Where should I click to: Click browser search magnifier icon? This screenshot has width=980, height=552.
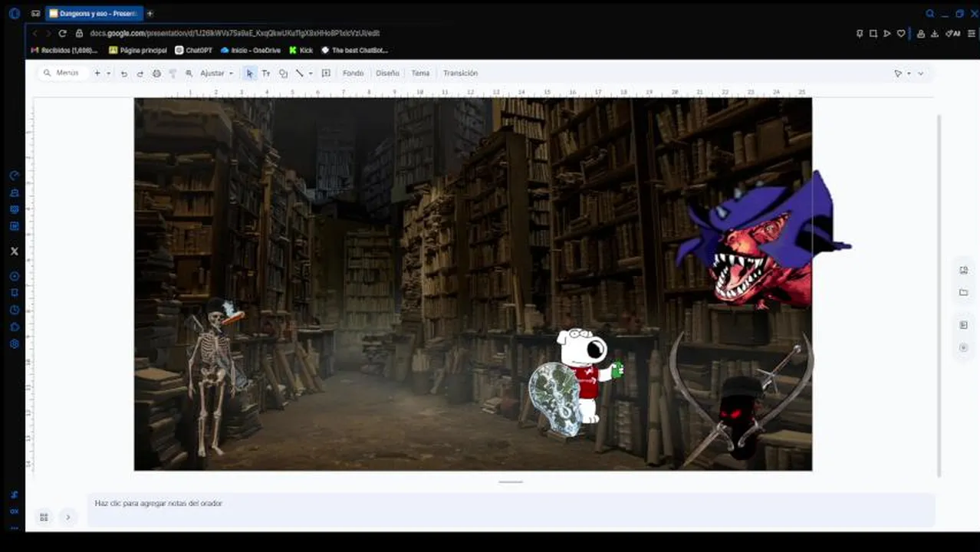coord(930,13)
